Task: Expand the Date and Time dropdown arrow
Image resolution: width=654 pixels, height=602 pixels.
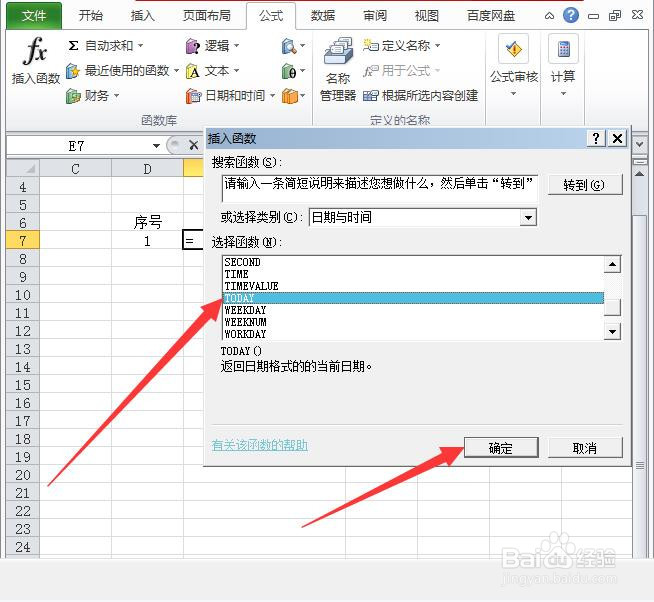Action: point(272,96)
